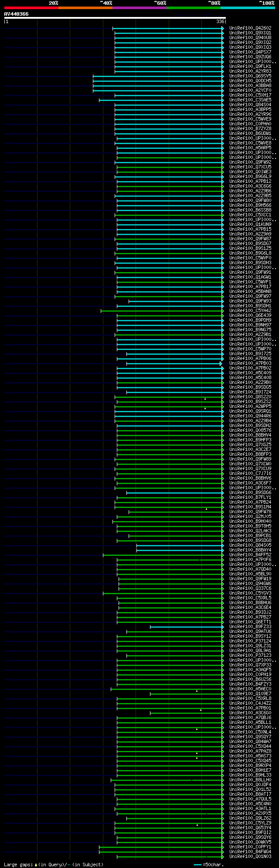Screen dimensions: 279x868
Task: Click hit label UniRef100_A3BBA8
Action: click(250, 86)
